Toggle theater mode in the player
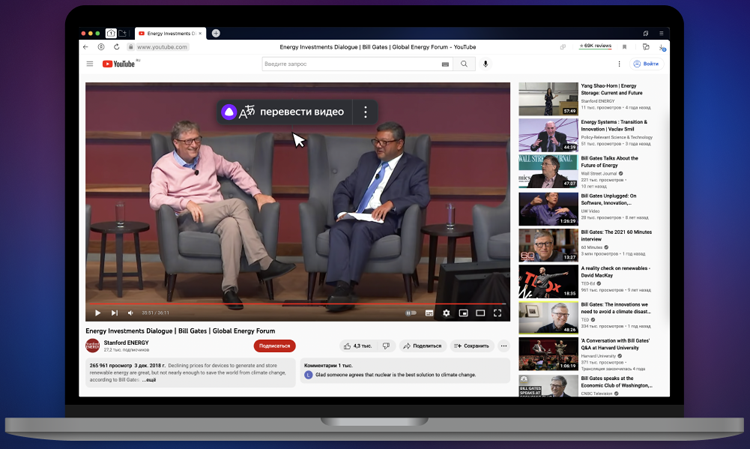The height and width of the screenshot is (449, 750). (x=480, y=313)
